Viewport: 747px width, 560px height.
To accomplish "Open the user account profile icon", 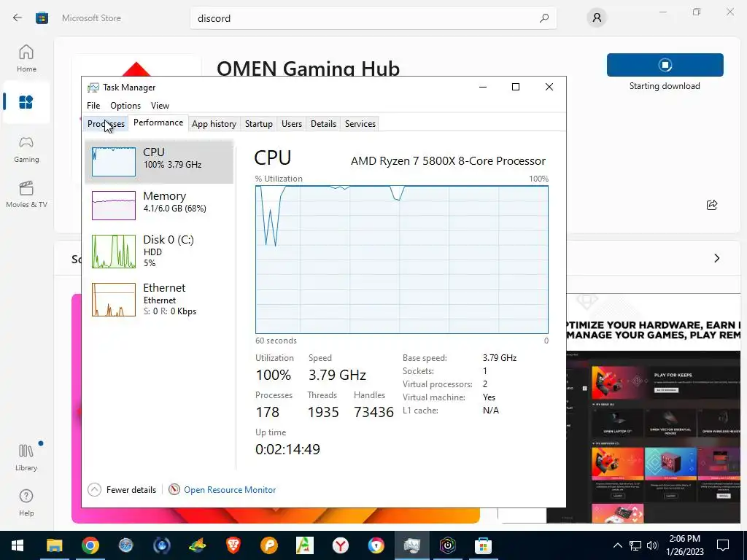I will 597,18.
